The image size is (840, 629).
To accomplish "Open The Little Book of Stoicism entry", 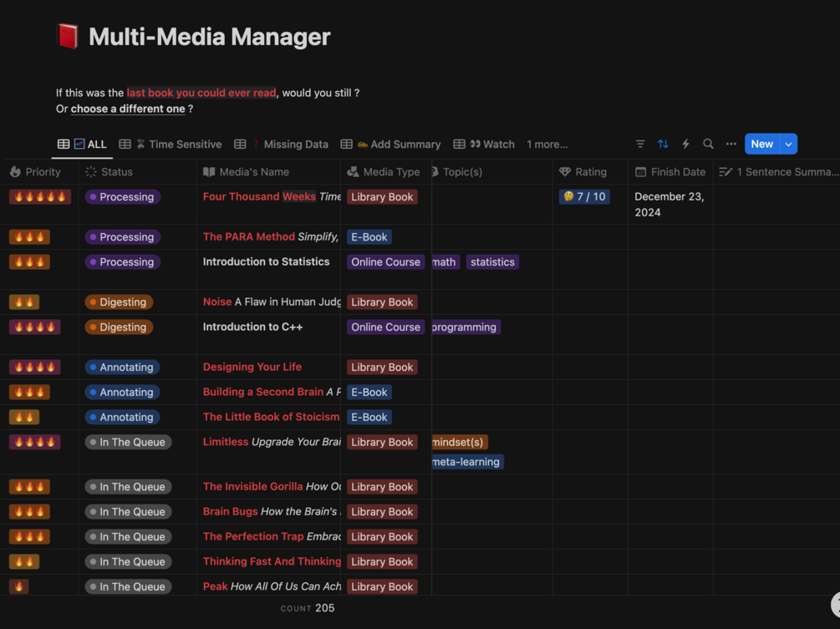I will pos(271,417).
